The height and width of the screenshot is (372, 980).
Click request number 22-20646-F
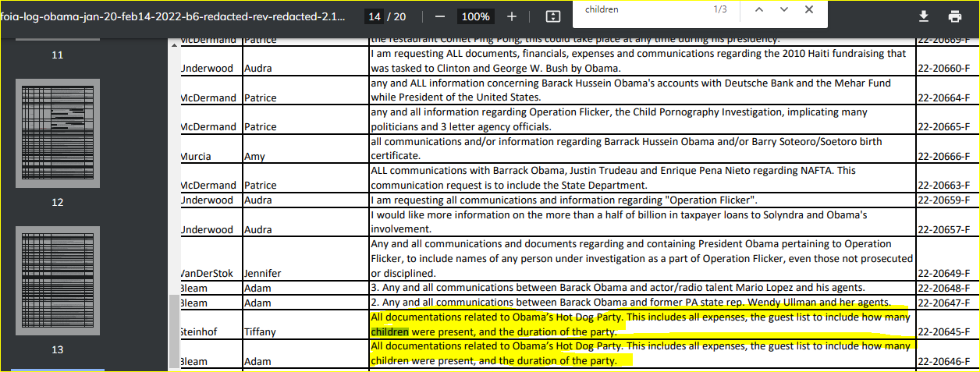[946, 361]
